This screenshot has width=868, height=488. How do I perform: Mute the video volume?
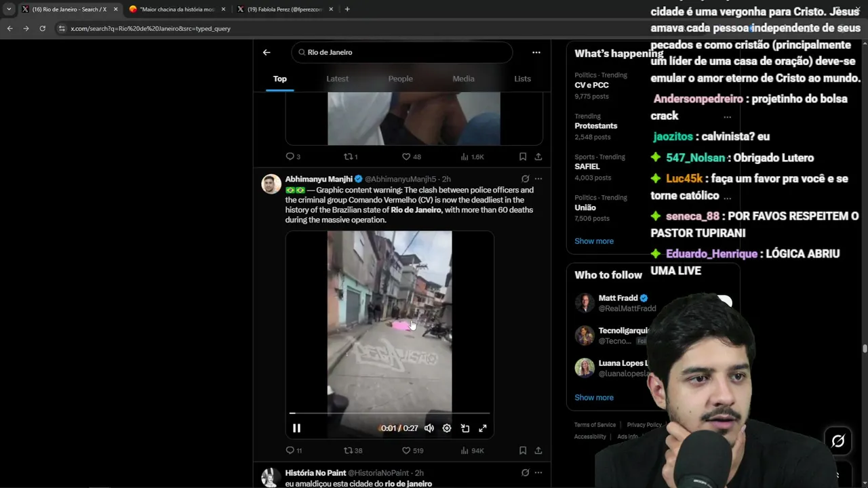429,428
